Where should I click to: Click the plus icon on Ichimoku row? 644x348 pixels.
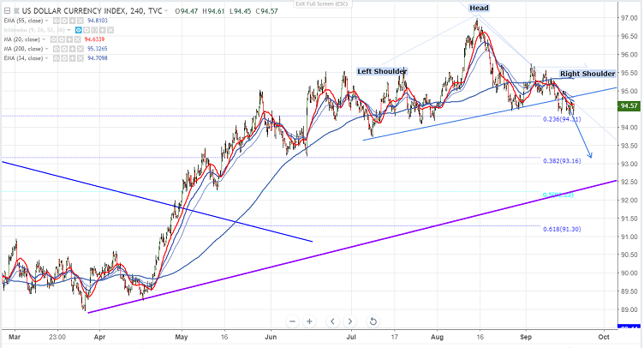pyautogui.click(x=103, y=30)
